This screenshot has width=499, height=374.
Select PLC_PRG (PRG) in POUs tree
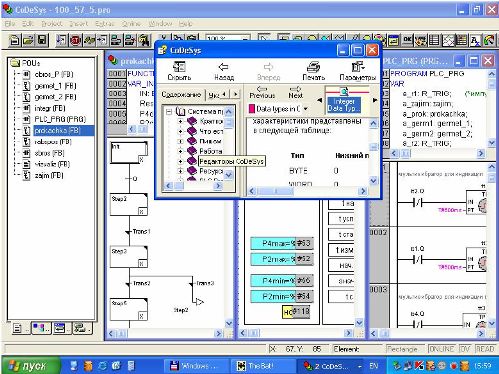point(60,119)
